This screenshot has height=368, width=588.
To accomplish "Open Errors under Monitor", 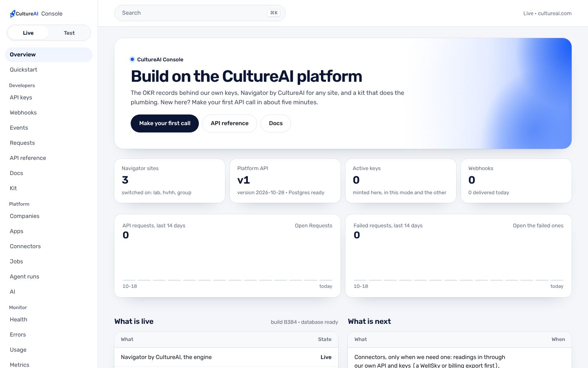I will coord(49,335).
